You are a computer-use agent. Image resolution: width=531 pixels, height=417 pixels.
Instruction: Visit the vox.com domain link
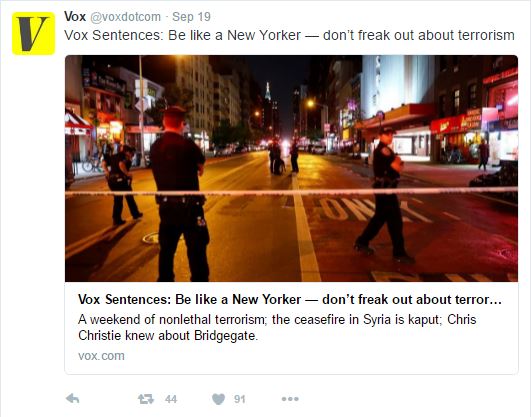(101, 356)
